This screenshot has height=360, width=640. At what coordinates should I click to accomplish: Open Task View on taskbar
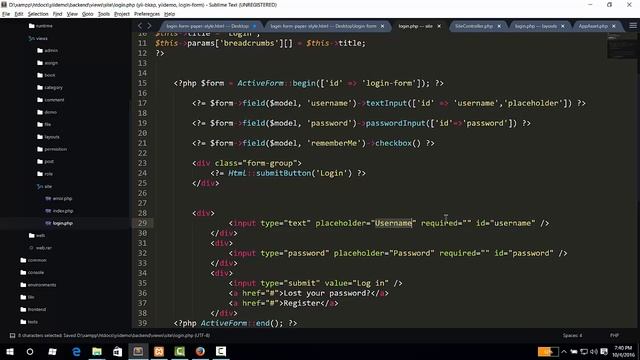(53, 351)
